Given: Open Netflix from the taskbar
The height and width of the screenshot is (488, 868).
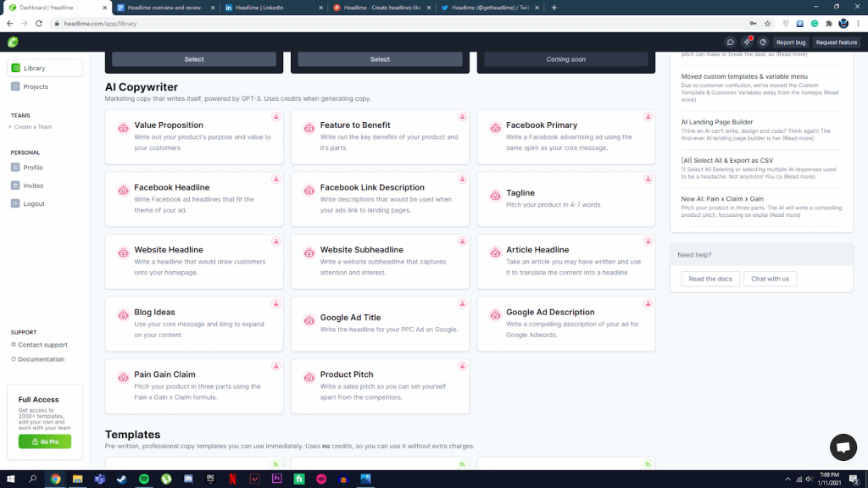Looking at the screenshot, I should [x=232, y=480].
